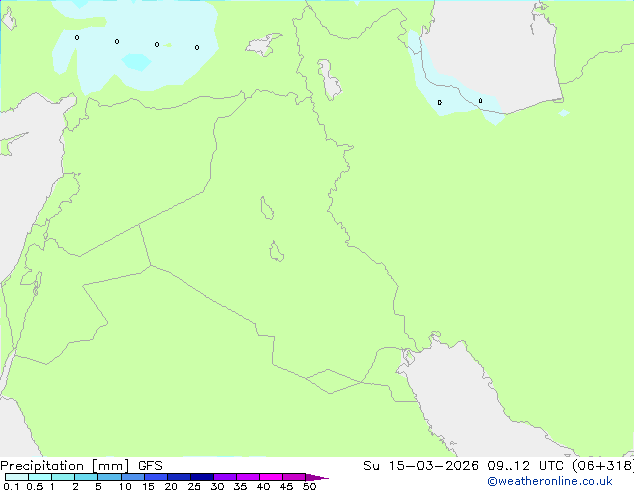Select legend swatch between 35 and 40
Viewport: 634px width, 490px height.
pyautogui.click(x=248, y=477)
